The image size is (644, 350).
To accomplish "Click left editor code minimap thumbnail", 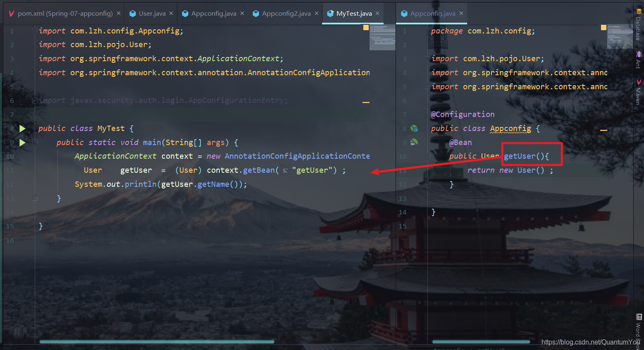I will pos(382,37).
